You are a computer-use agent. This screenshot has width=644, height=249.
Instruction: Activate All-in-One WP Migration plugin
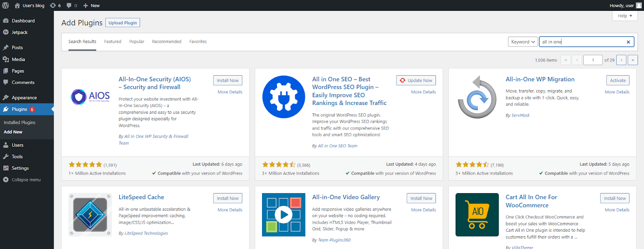point(618,80)
